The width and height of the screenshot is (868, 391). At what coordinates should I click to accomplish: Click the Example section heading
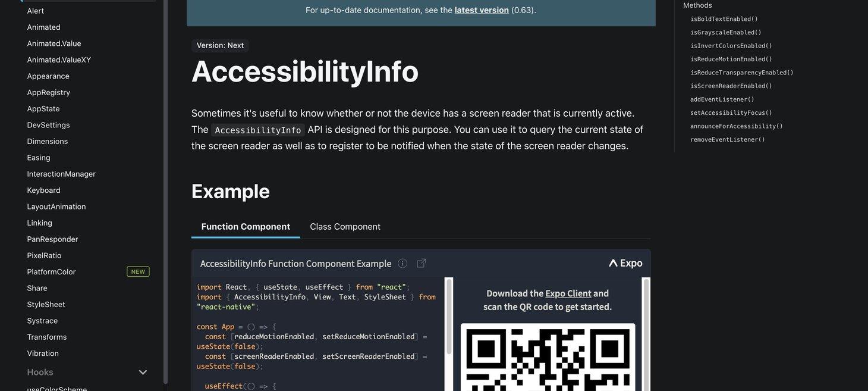231,191
